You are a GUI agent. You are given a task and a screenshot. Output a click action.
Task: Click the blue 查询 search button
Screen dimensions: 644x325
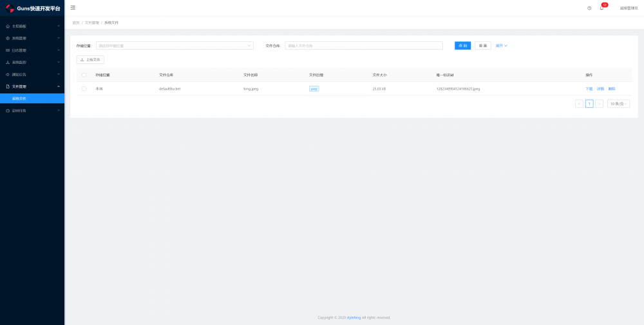pos(462,46)
